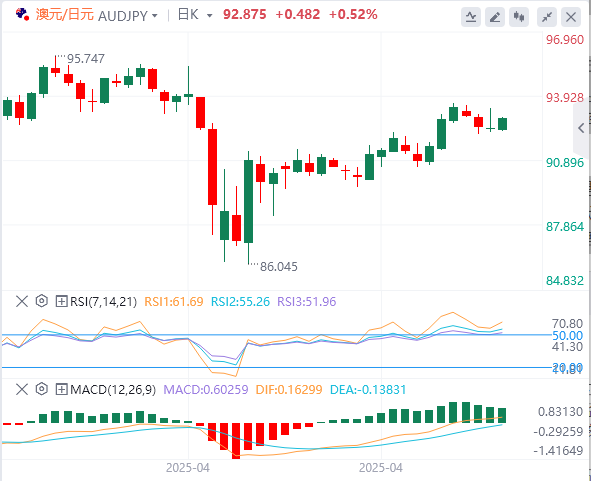Click the 93.928 price axis label
This screenshot has height=481, width=591.
pos(565,98)
